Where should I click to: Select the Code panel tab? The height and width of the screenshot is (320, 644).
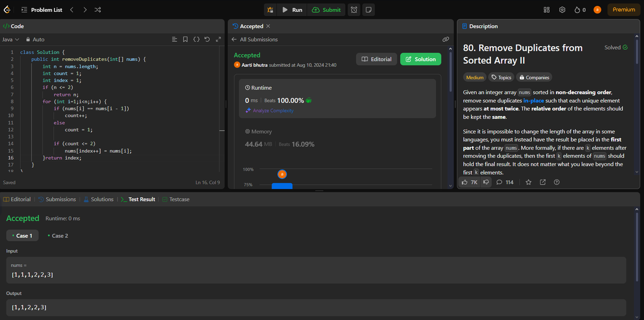(x=13, y=26)
